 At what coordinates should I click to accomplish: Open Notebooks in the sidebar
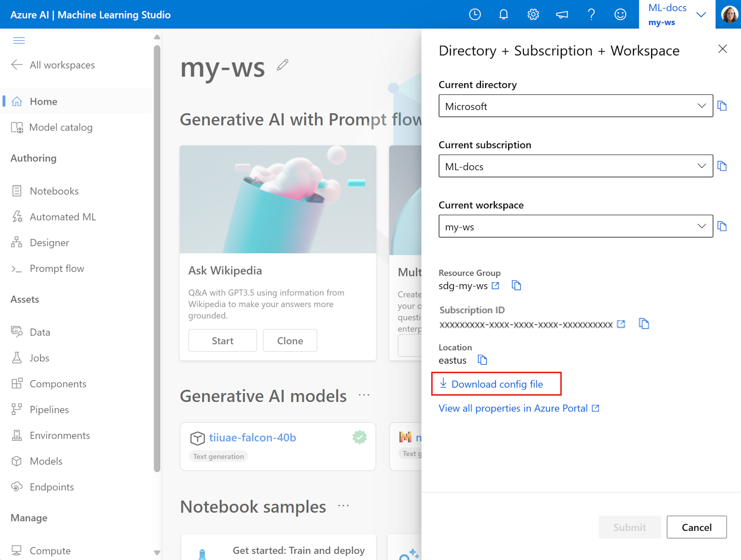point(54,191)
